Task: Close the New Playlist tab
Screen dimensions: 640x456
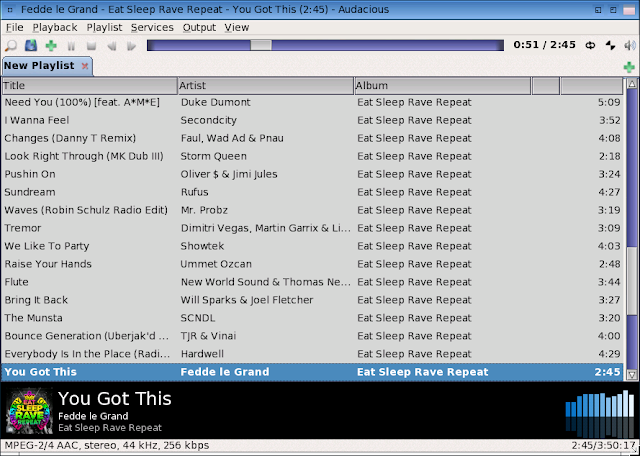Action: 85,66
